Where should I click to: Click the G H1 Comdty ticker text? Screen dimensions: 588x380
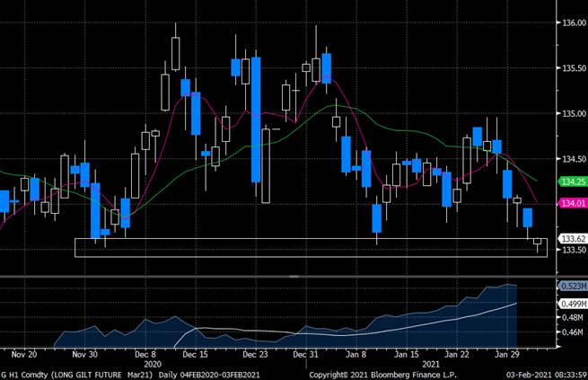[24, 375]
